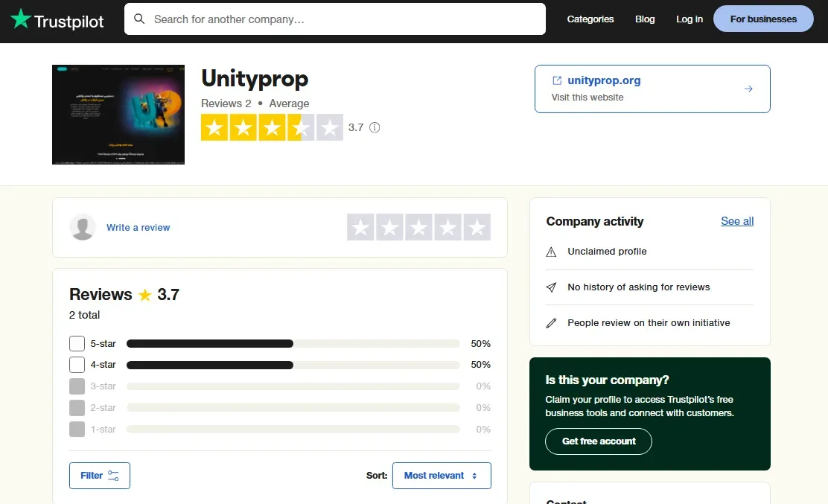Click the 2 total text
The height and width of the screenshot is (504, 828).
tap(84, 315)
